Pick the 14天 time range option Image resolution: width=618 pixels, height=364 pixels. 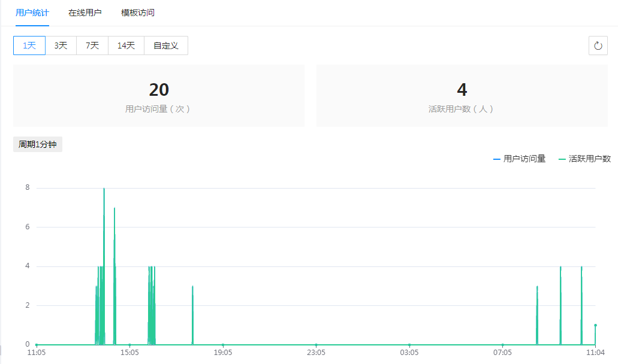(x=126, y=45)
